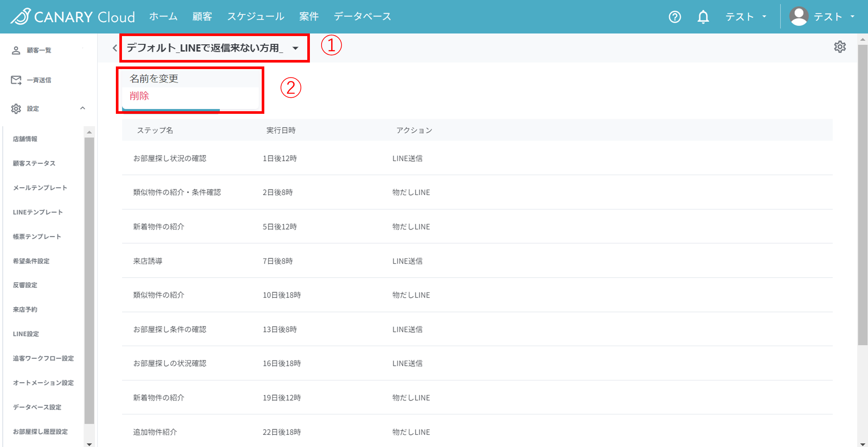Open 顧客ステータス settings
The height and width of the screenshot is (447, 868).
pyautogui.click(x=34, y=163)
